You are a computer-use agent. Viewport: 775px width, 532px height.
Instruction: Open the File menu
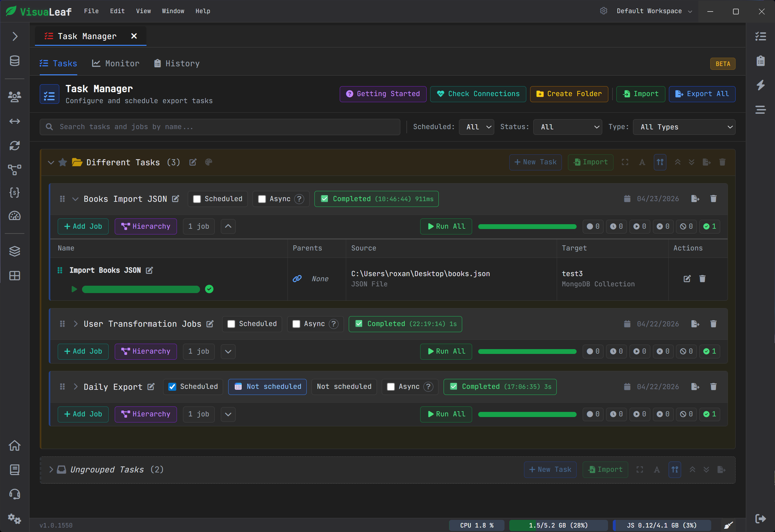(91, 11)
